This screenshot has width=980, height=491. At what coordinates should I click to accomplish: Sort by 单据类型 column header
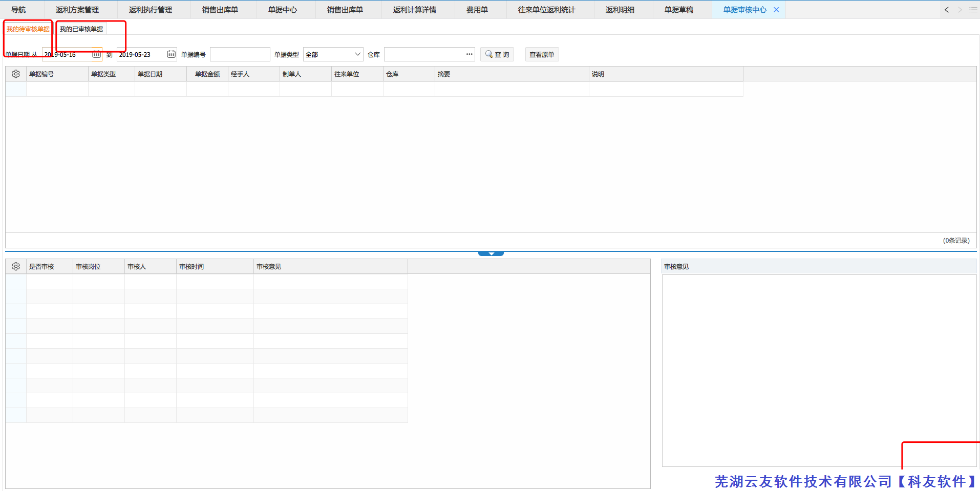112,74
